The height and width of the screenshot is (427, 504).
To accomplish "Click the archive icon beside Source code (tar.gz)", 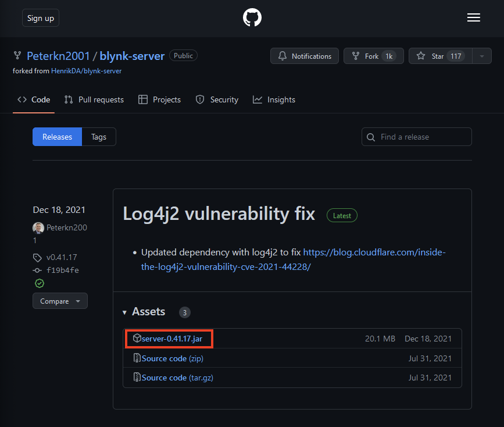I will [137, 377].
